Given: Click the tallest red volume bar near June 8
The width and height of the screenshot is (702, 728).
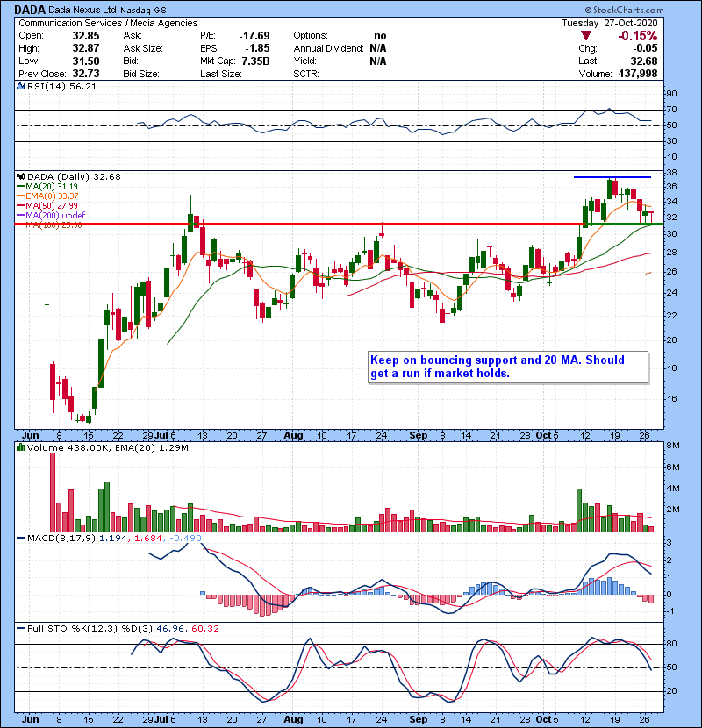Looking at the screenshot, I should click(x=53, y=492).
